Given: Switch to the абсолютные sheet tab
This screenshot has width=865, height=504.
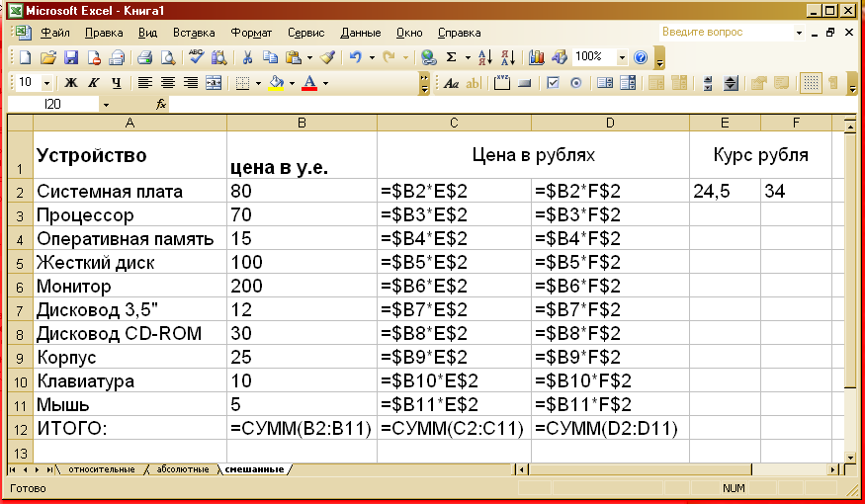Looking at the screenshot, I should click(183, 469).
